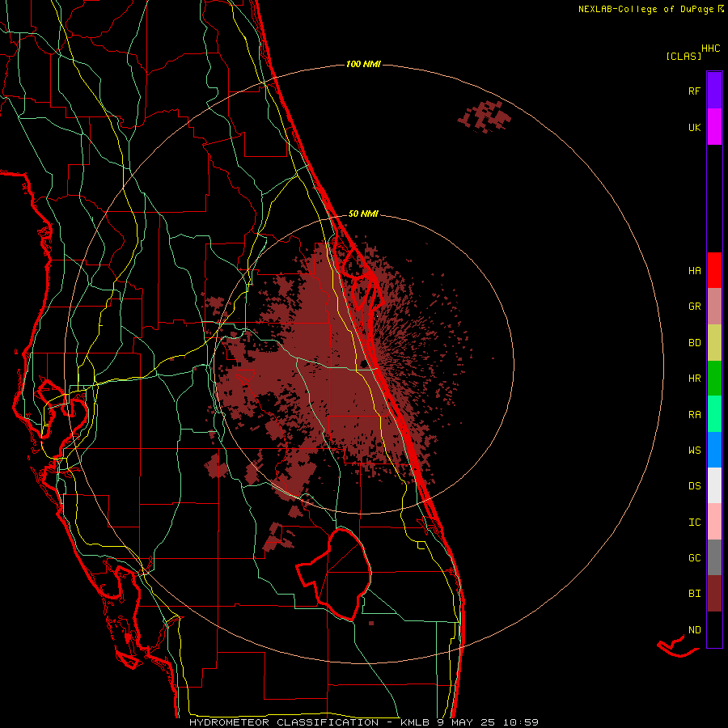This screenshot has height=728, width=728.
Task: Click the '100 NMI' range ring label
Action: [x=363, y=64]
